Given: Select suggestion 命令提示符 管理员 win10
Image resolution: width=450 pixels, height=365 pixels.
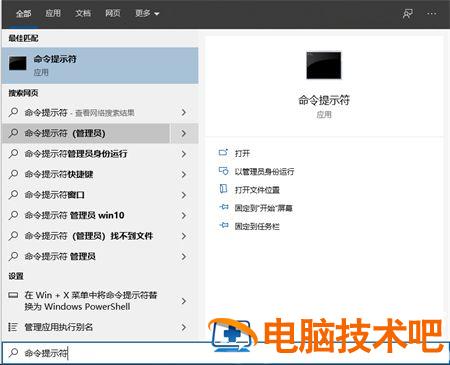Looking at the screenshot, I should (86, 215).
